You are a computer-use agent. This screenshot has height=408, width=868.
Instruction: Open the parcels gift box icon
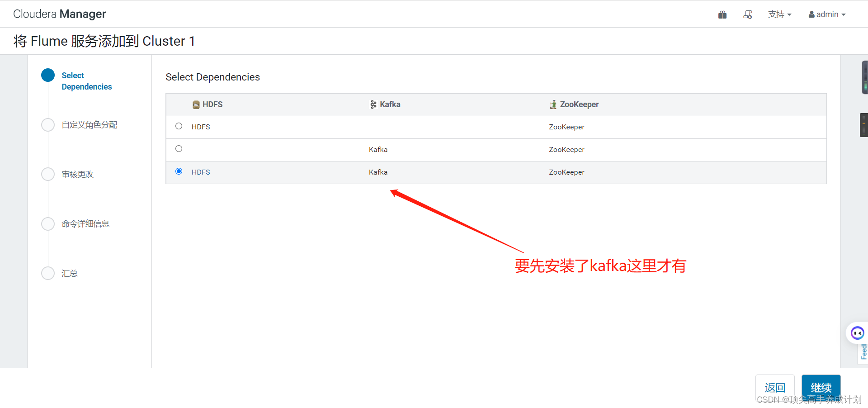tap(722, 14)
